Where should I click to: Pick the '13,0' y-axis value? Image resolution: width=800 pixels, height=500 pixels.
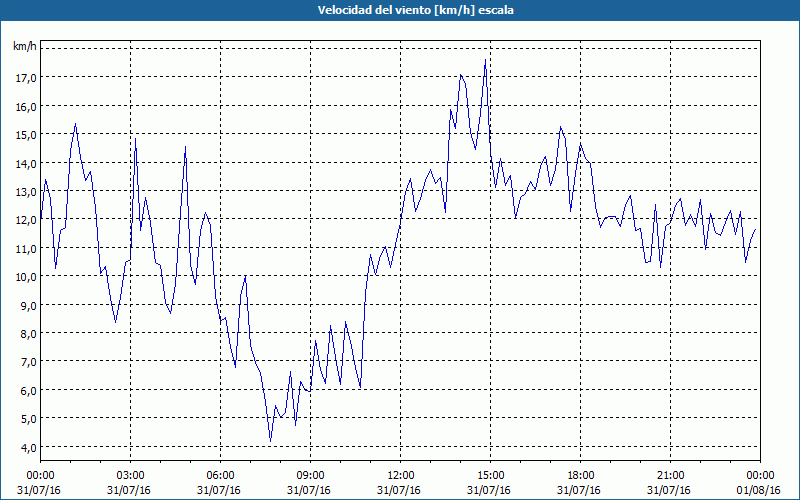click(26, 191)
